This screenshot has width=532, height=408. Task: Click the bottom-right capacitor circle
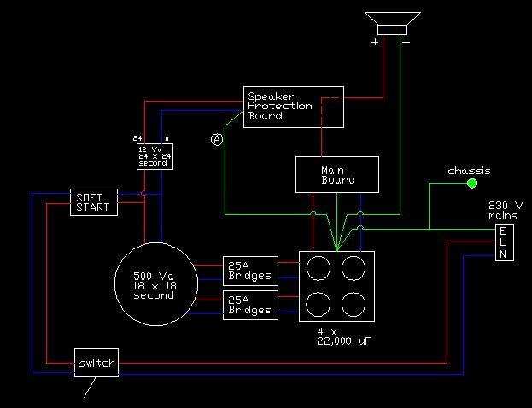[x=354, y=304]
